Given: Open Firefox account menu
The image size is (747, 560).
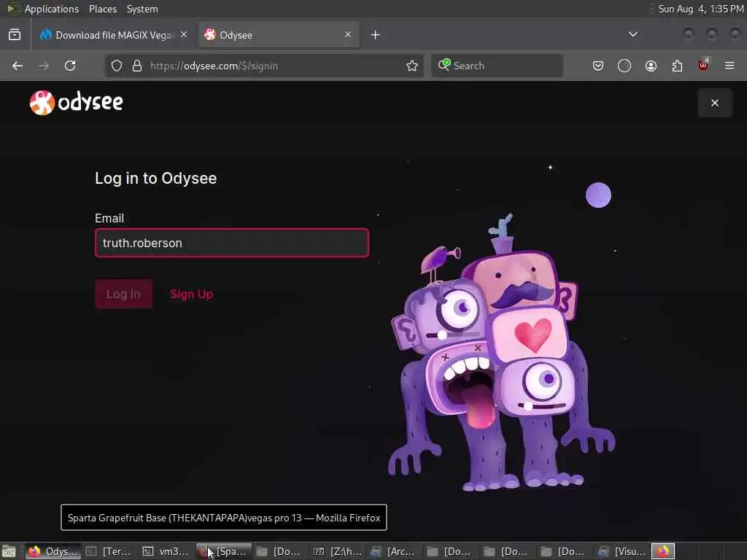Looking at the screenshot, I should (x=651, y=66).
